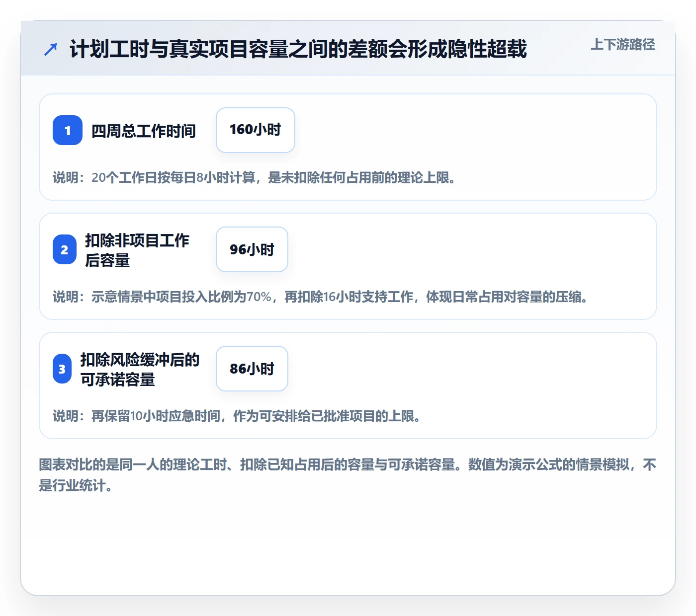Viewport: 696px width, 616px height.
Task: Click the 86小时 value box
Action: point(252,369)
